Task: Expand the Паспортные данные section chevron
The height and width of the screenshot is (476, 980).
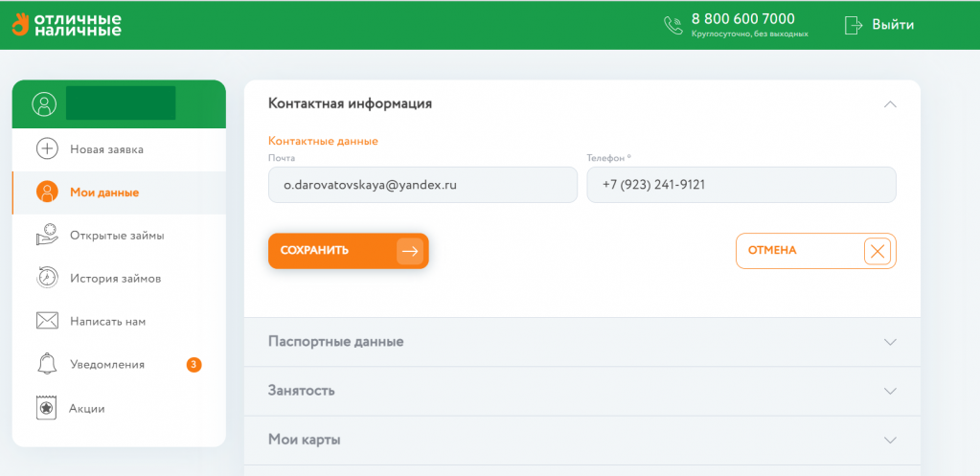Action: (891, 342)
